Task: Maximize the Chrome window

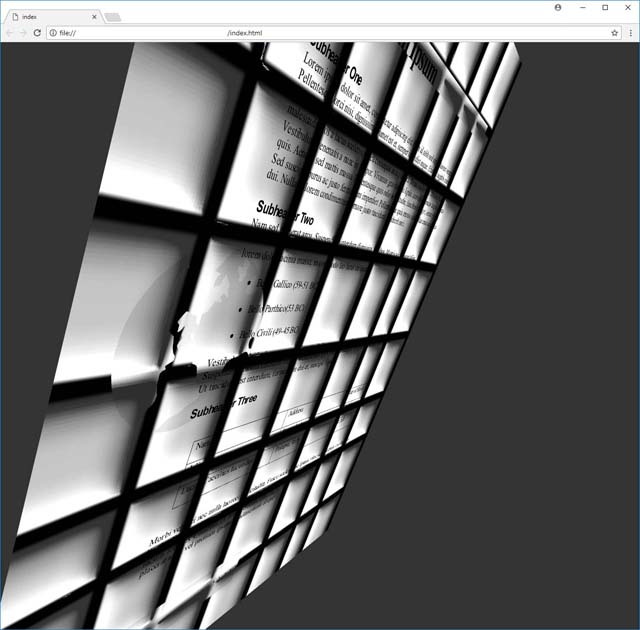Action: point(605,7)
